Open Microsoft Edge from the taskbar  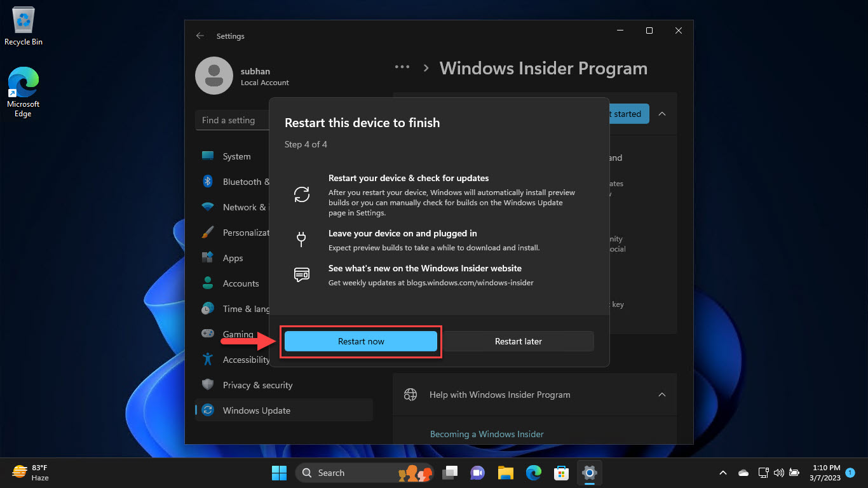[x=533, y=473]
